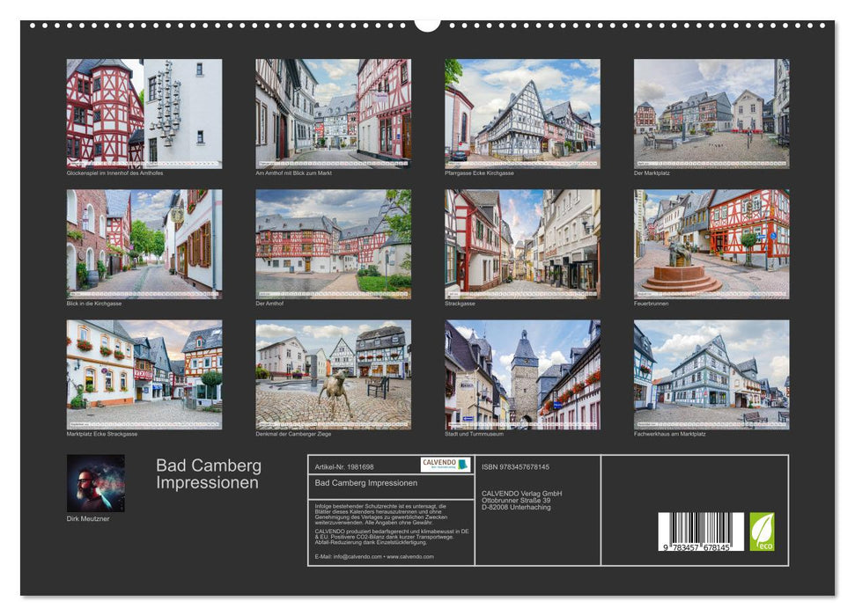Click the large Bad Camberg Impressionen title

(209, 474)
